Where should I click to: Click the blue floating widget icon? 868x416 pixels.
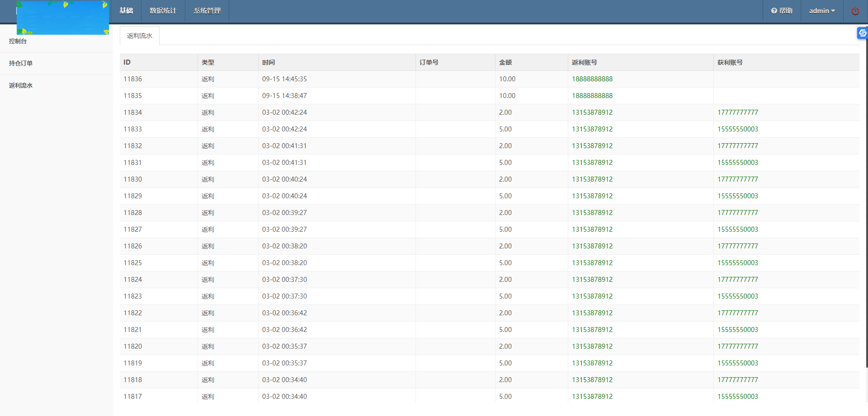862,33
